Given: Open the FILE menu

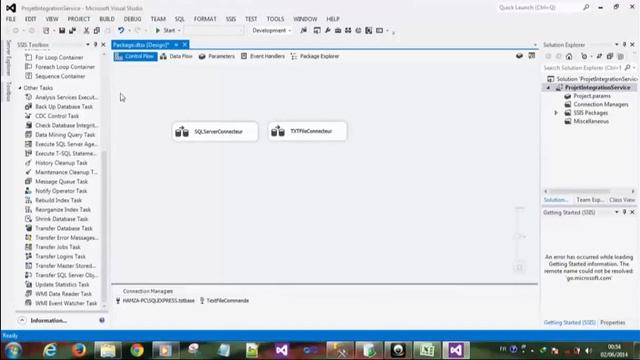Looking at the screenshot, I should click(11, 19).
